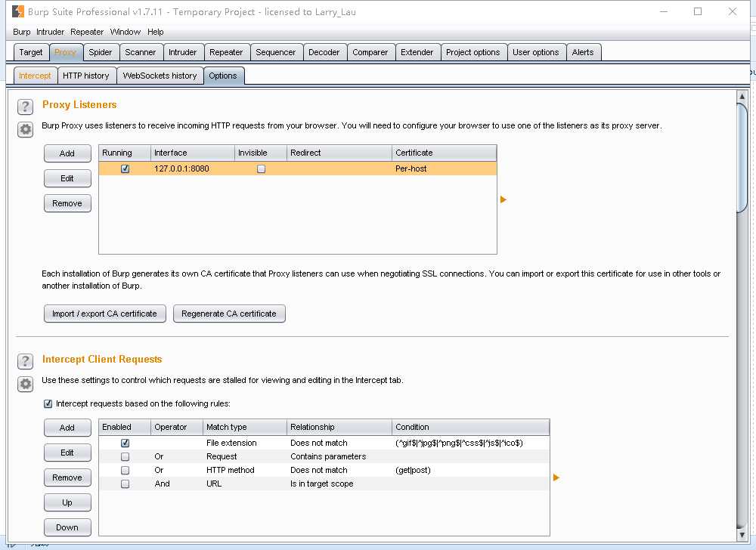
Task: Open Intercept Client Requests gear icon
Action: point(25,384)
